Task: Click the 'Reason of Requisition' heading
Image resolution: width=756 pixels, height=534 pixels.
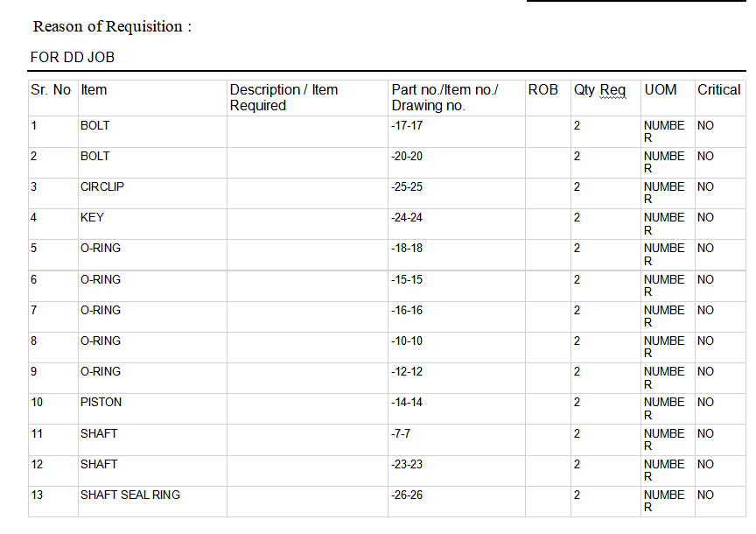Action: [112, 26]
